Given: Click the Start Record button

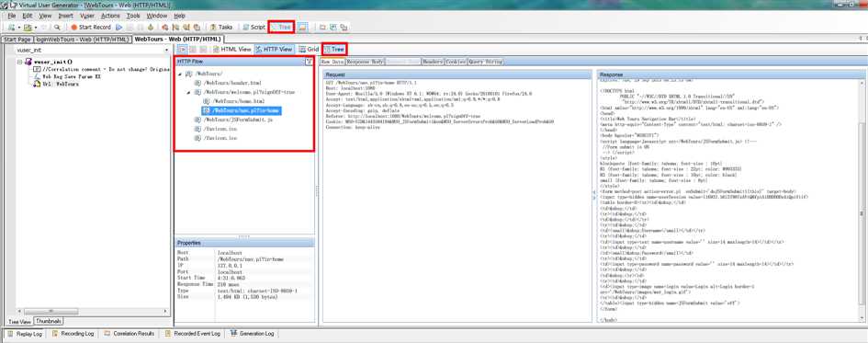Looking at the screenshot, I should coord(91,27).
